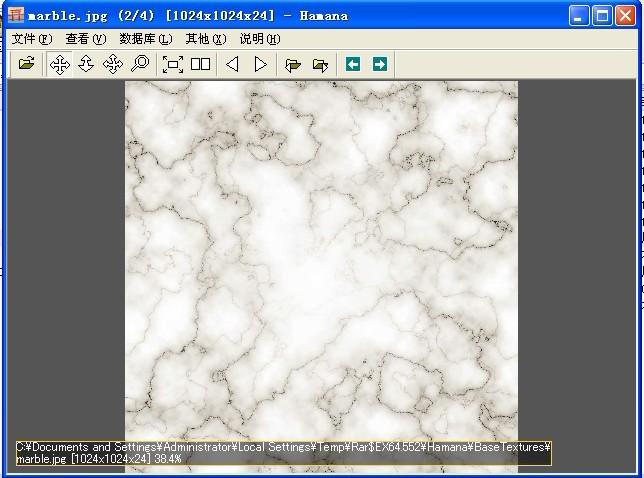Open the 其他(X) menu
644x478 pixels.
(x=206, y=39)
